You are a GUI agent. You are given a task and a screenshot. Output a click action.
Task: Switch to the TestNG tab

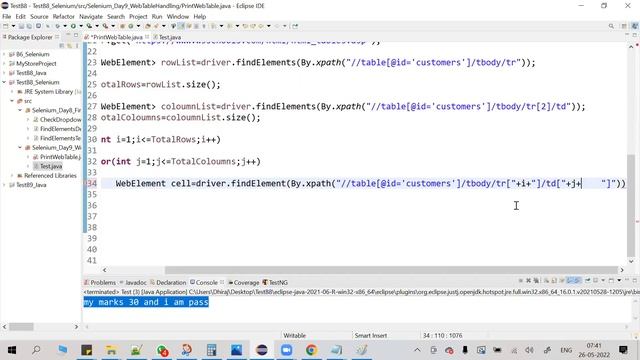coord(275,282)
